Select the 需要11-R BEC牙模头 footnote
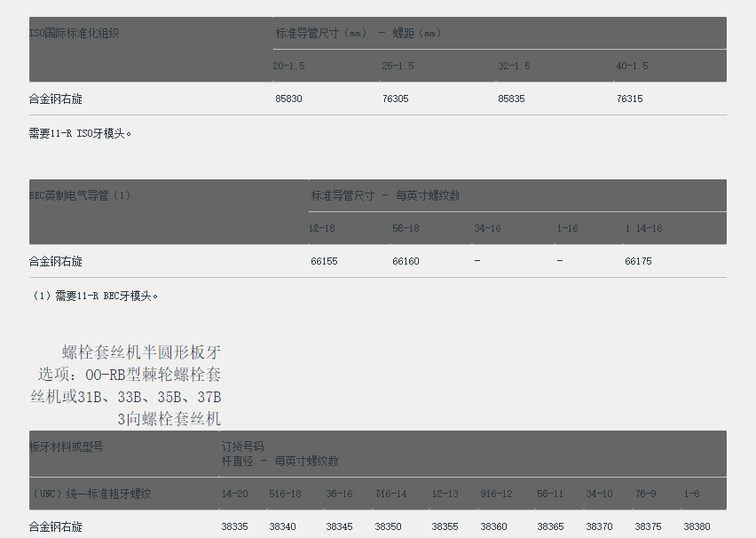Image resolution: width=756 pixels, height=538 pixels. (95, 296)
